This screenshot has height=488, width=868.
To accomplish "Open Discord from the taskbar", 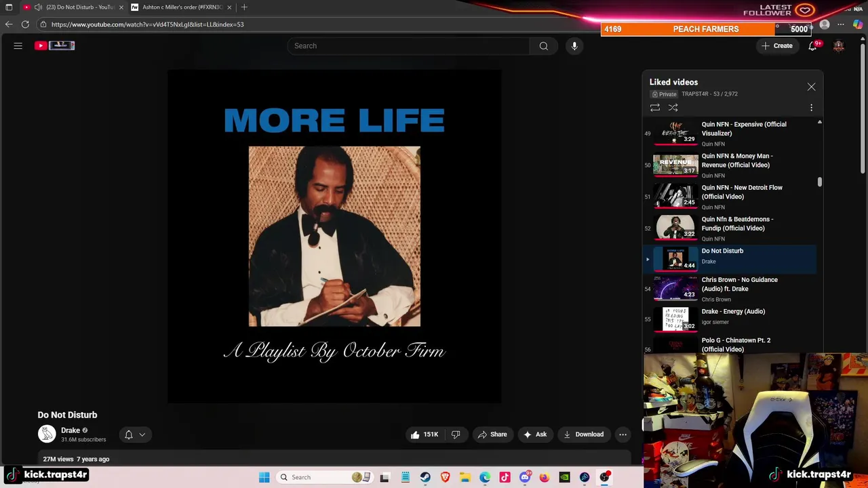I will click(525, 477).
